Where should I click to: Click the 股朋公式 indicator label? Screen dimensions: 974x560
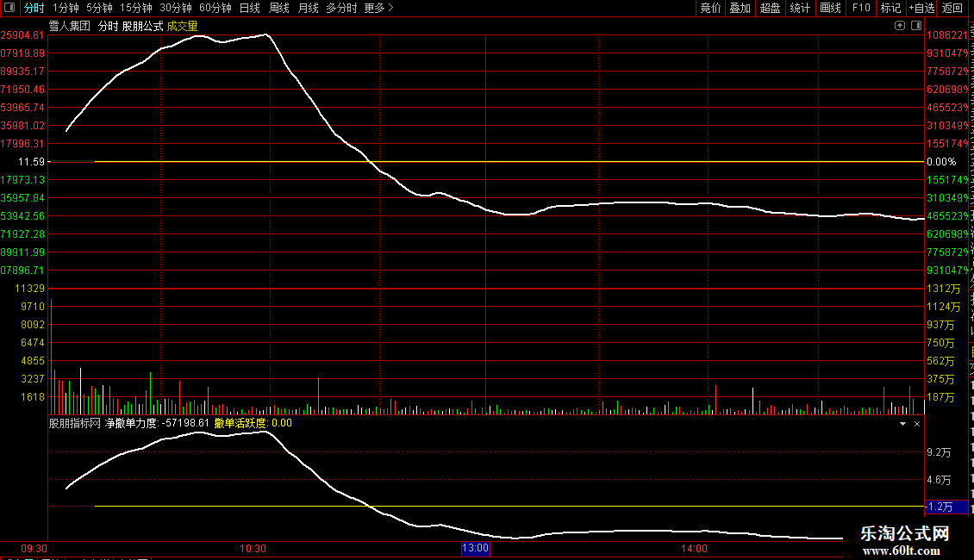(143, 26)
